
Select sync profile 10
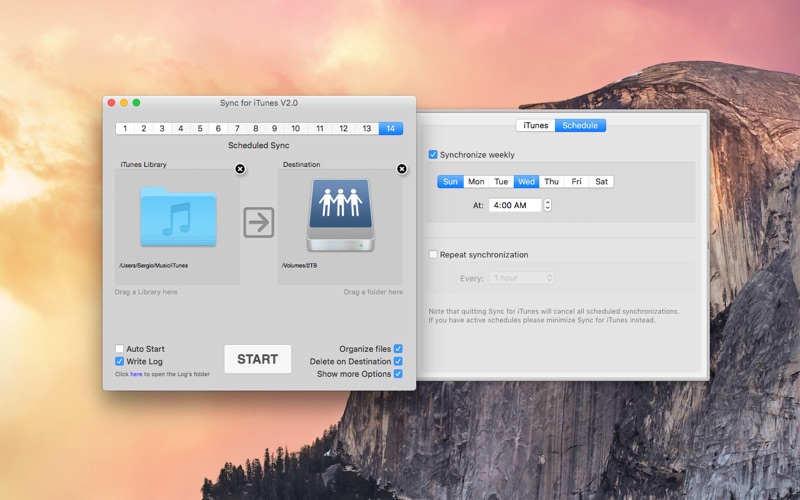295,129
